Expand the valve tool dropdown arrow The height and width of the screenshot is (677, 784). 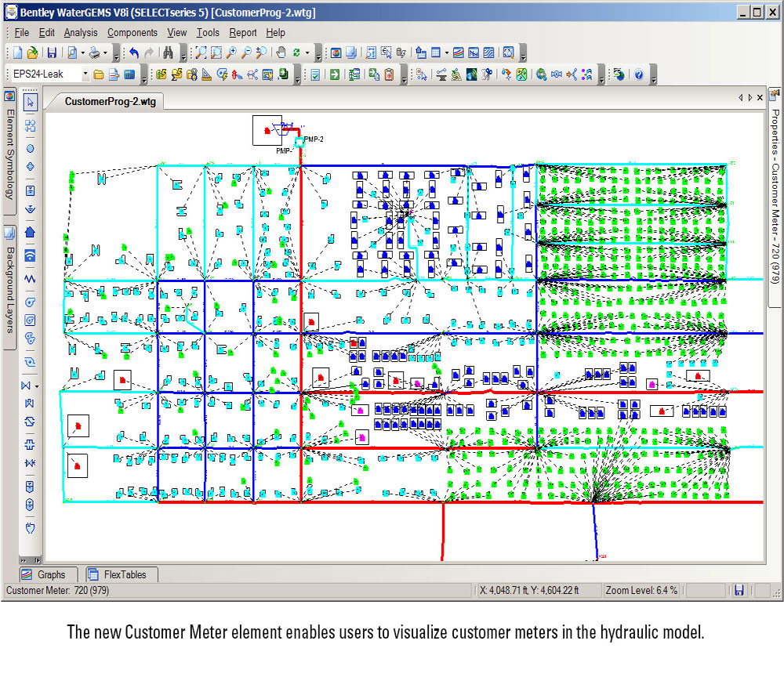(x=37, y=386)
